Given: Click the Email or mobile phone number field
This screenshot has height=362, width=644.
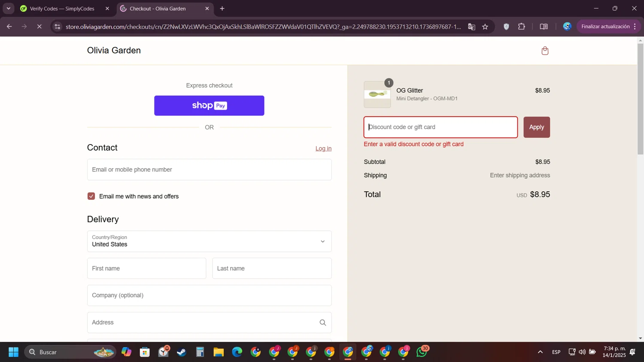Looking at the screenshot, I should [209, 169].
